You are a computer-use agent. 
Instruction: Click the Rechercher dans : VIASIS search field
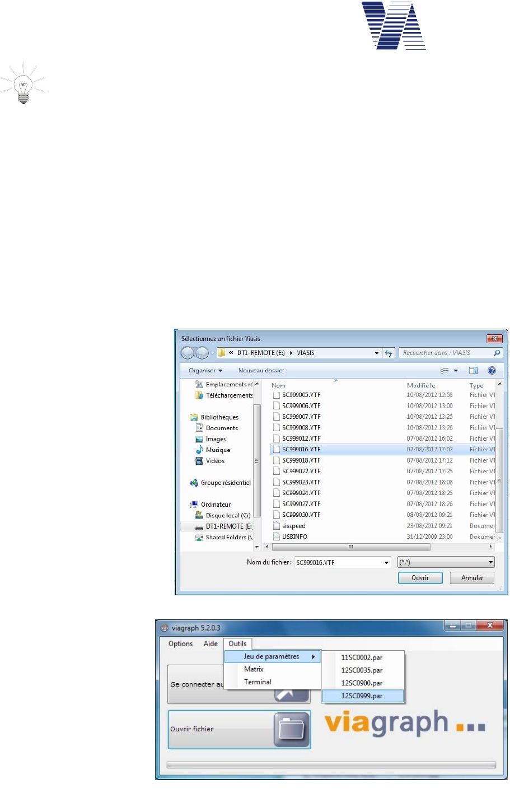(x=451, y=353)
